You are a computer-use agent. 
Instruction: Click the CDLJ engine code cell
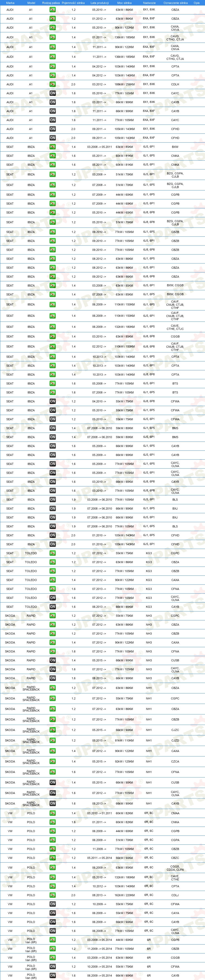pyautogui.click(x=175, y=895)
